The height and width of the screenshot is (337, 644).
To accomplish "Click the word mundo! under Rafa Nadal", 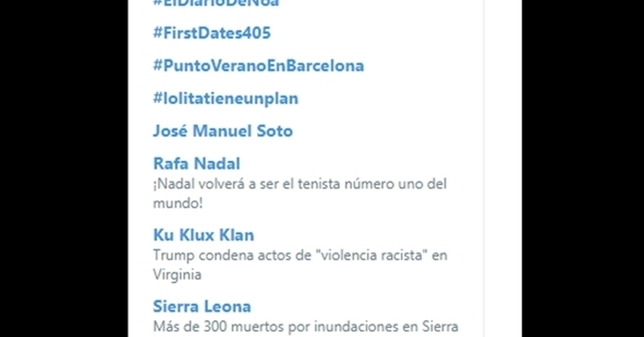I will pyautogui.click(x=178, y=203).
